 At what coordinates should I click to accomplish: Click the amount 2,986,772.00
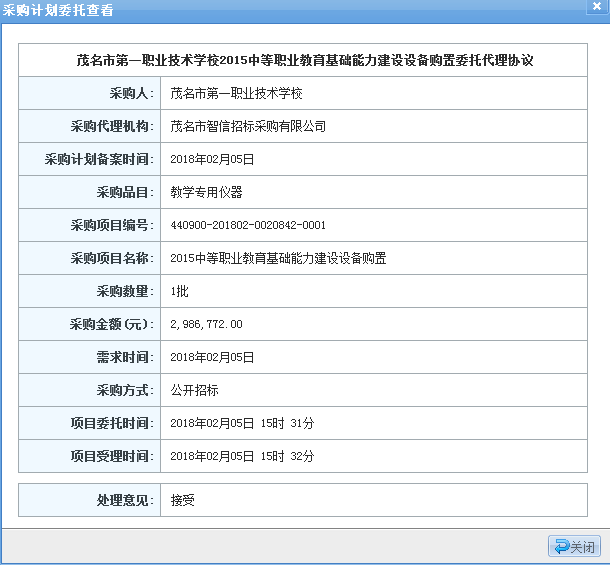207,324
